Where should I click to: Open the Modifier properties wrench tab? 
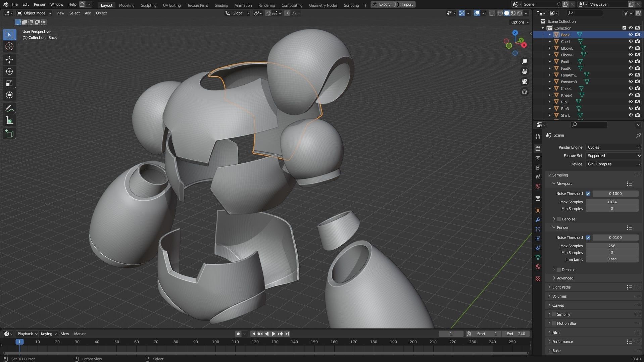tap(538, 220)
